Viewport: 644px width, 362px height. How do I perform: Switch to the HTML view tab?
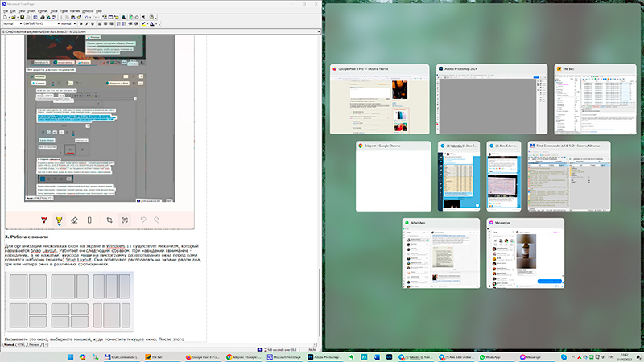click(20, 346)
